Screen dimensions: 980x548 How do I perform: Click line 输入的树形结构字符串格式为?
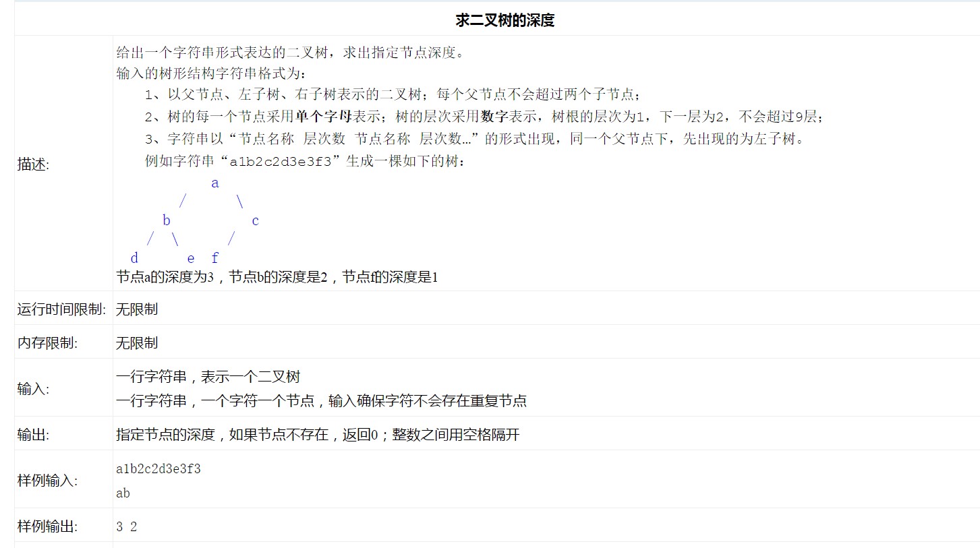(x=211, y=73)
